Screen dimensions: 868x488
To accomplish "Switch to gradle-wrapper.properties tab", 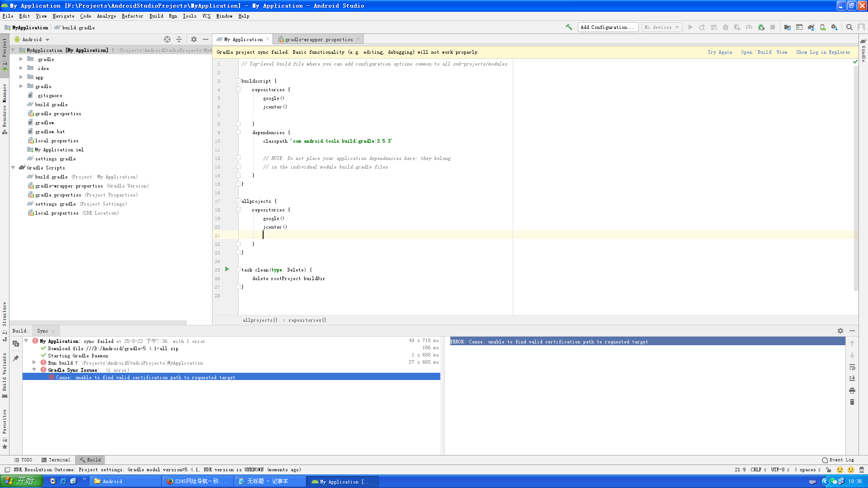I will coord(319,39).
